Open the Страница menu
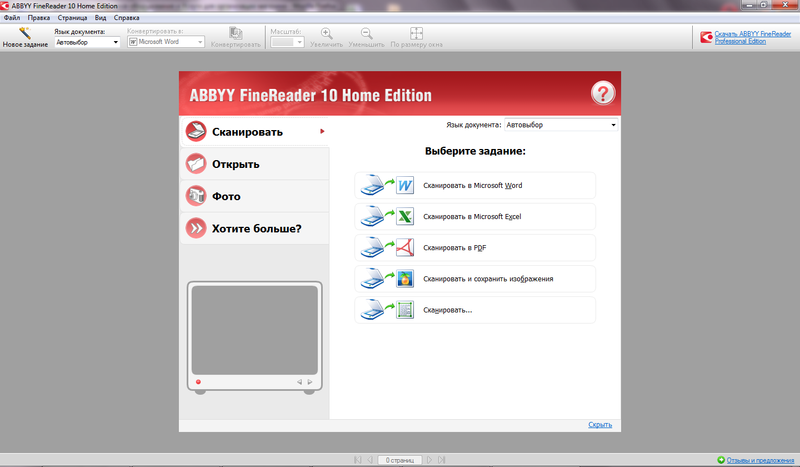The image size is (800, 467). tap(74, 18)
